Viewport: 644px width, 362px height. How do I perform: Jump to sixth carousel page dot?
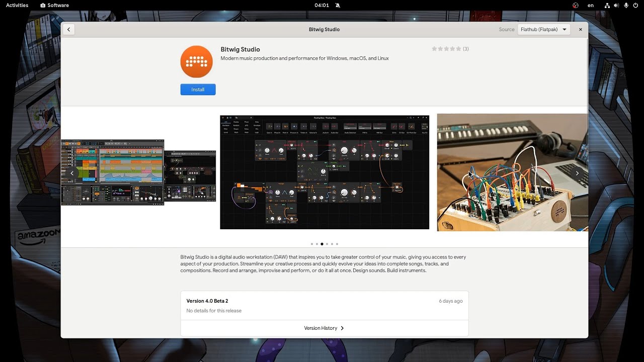pyautogui.click(x=337, y=244)
